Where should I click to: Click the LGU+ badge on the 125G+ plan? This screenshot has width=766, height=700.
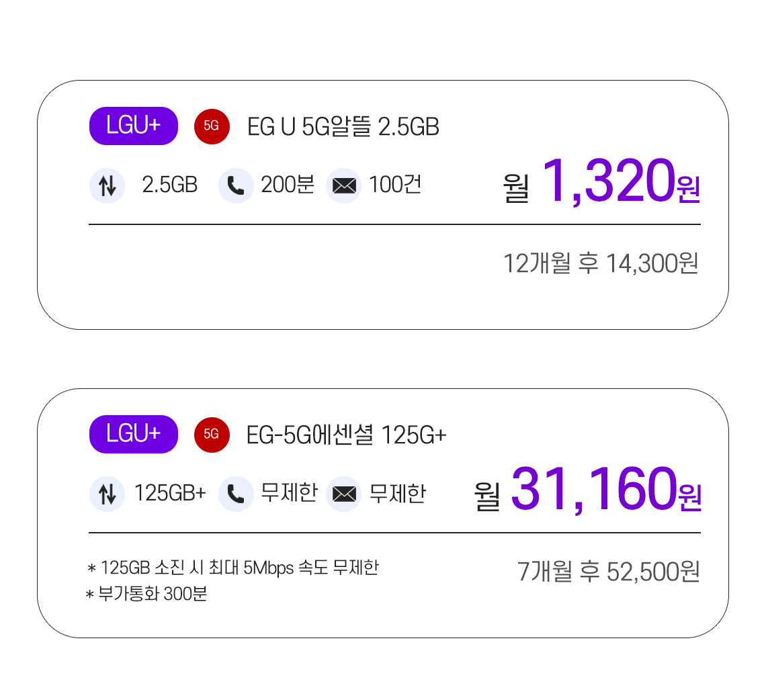coord(133,434)
